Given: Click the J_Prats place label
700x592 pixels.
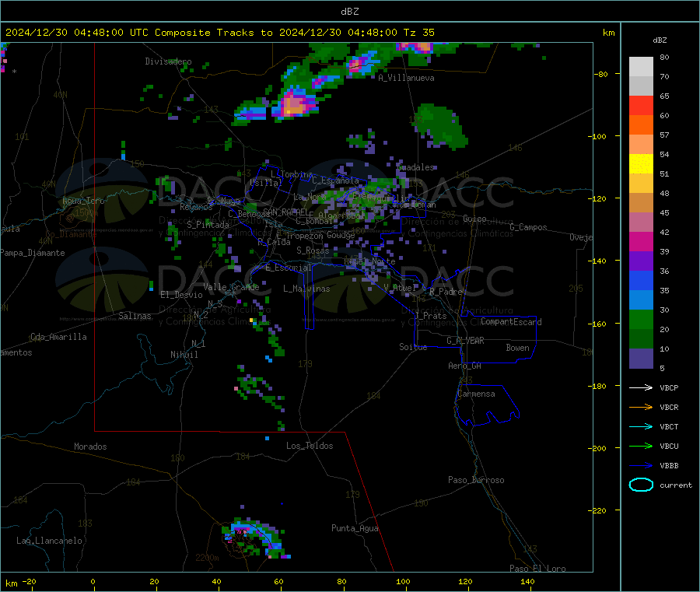Looking at the screenshot, I should [430, 315].
